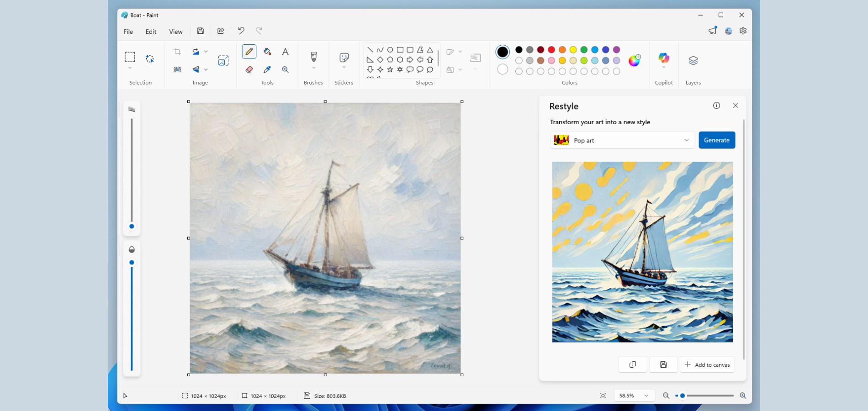Screen dimensions: 868x411
Task: Select the Magnifier tool
Action: point(285,69)
